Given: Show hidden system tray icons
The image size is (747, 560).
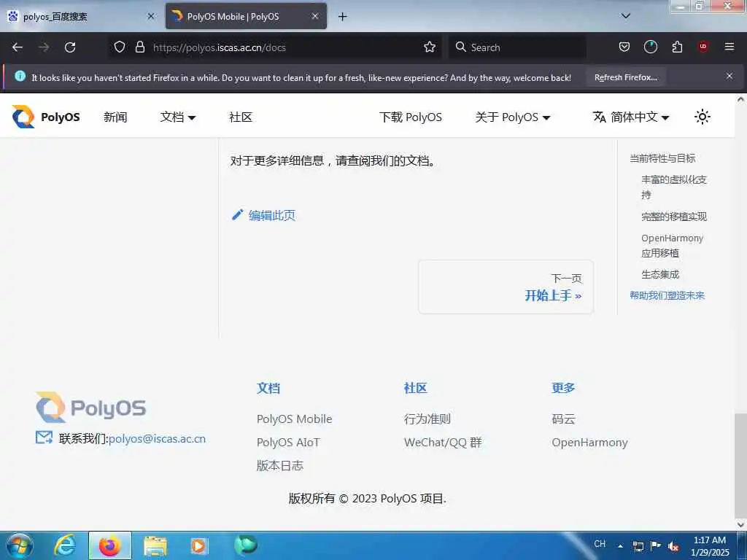Looking at the screenshot, I should pos(620,546).
